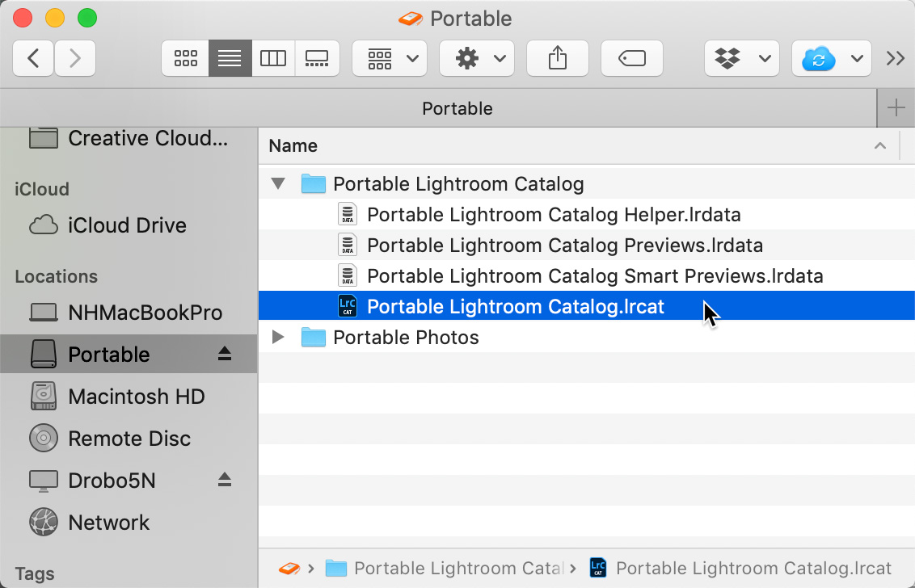Viewport: 915px width, 588px height.
Task: Open iCloud Drive in sidebar
Action: (127, 225)
